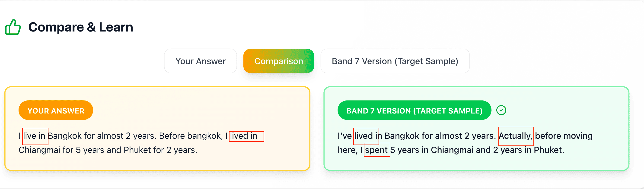Image resolution: width=644 pixels, height=189 pixels.
Task: Click "before moving" in the Band 7 sample
Action: coord(564,136)
